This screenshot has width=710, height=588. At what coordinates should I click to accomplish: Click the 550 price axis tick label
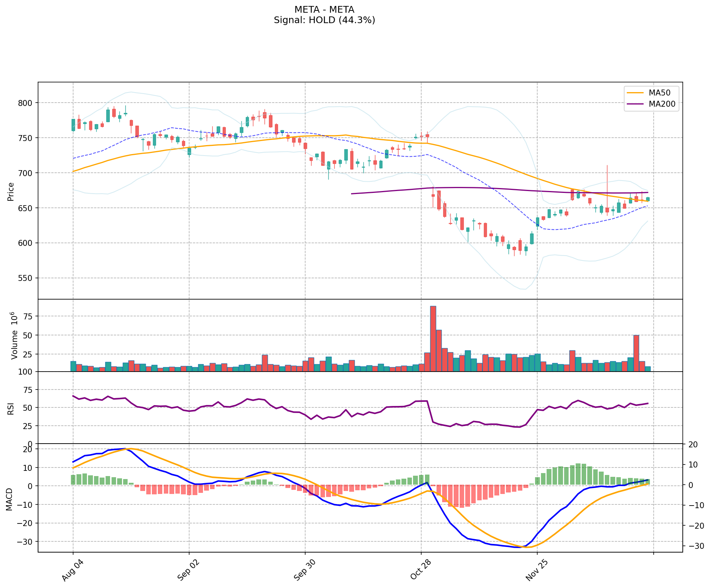[x=26, y=278]
